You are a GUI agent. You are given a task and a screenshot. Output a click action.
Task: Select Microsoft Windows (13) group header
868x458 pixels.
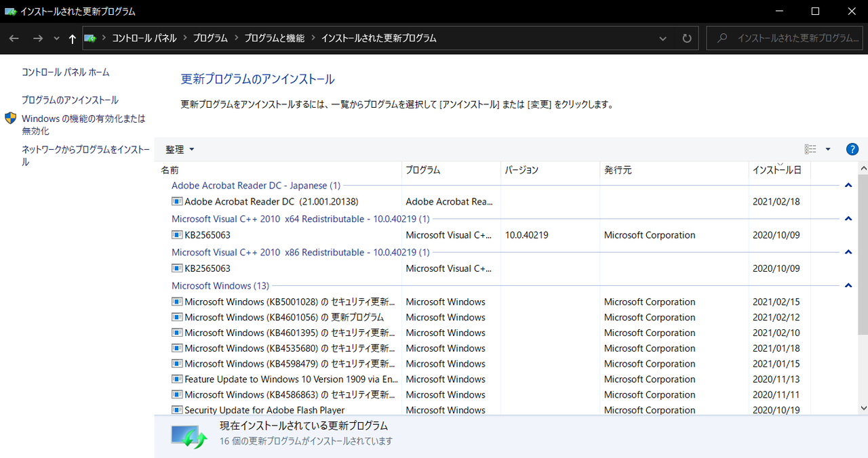click(220, 286)
